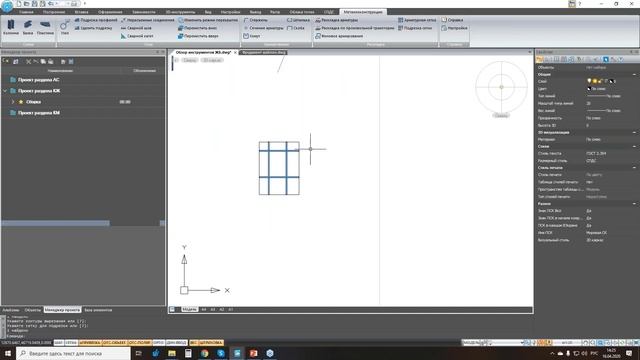Image resolution: width=640 pixels, height=360 pixels.
Task: Select the Скоба tool
Action: click(x=296, y=28)
